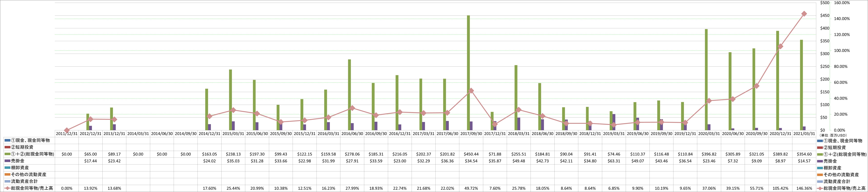Select the 棚卸資産 label in the left legend
The width and height of the screenshot is (868, 192).
coord(20,168)
